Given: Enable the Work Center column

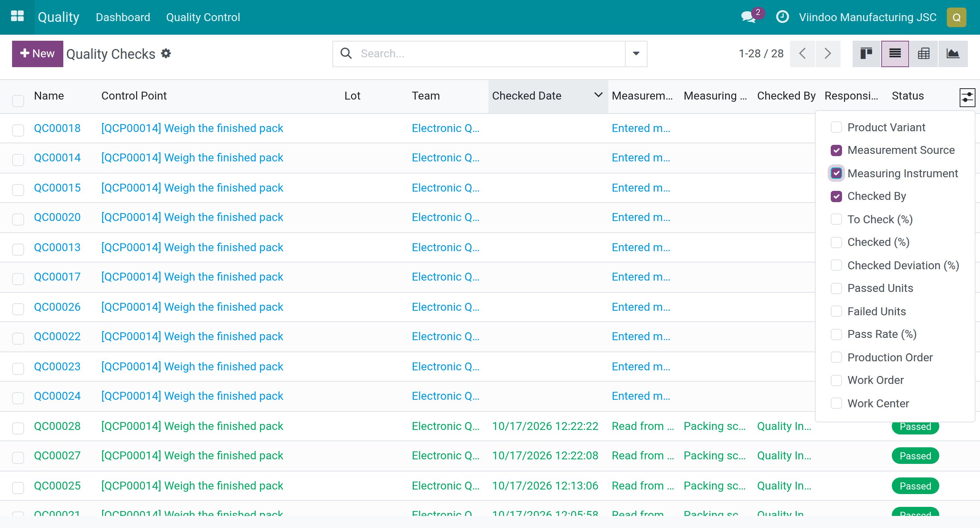Looking at the screenshot, I should pyautogui.click(x=836, y=403).
